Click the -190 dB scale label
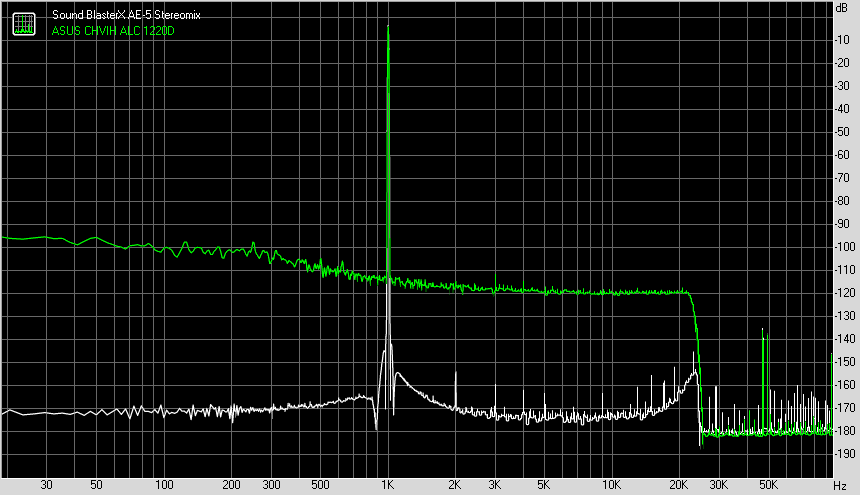This screenshot has height=495, width=860. 844,453
